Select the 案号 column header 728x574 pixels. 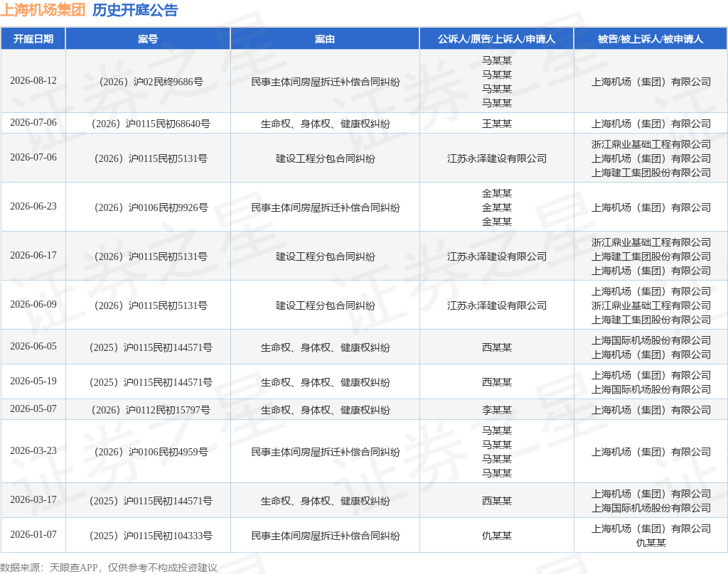148,39
